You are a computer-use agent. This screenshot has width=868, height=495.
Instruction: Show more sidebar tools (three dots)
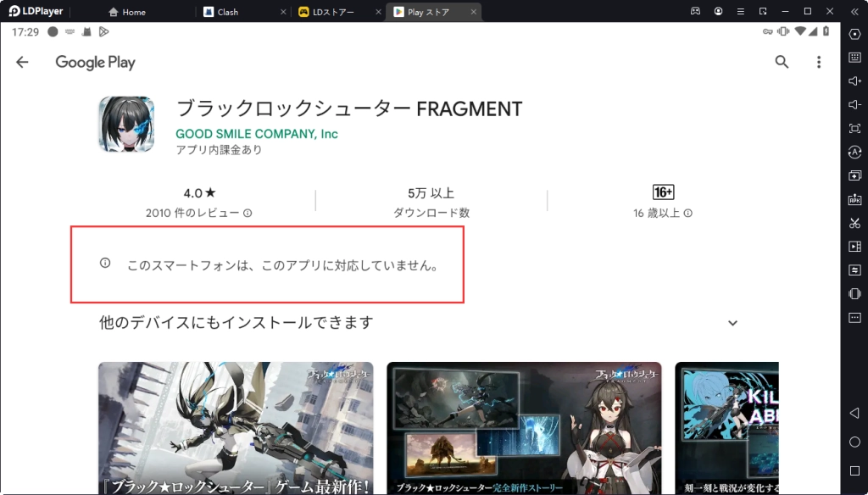pyautogui.click(x=854, y=318)
